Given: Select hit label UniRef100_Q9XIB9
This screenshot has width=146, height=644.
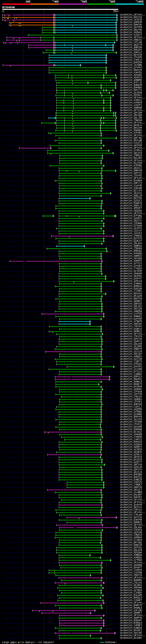Looking at the screenshot, I should pos(131,113).
